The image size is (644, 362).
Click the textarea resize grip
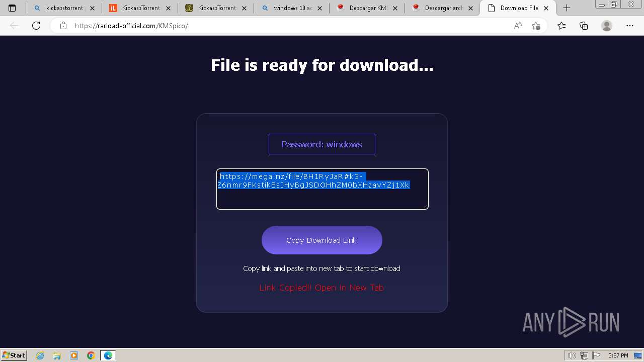coord(426,207)
